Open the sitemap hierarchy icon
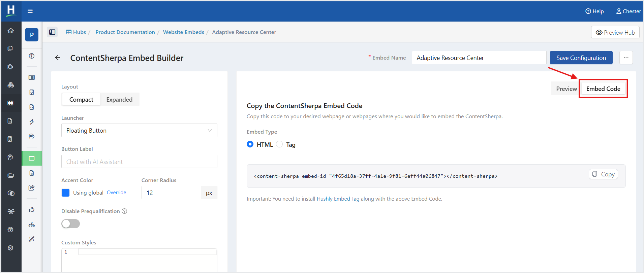Viewport: 644px width, 273px height. click(x=32, y=224)
